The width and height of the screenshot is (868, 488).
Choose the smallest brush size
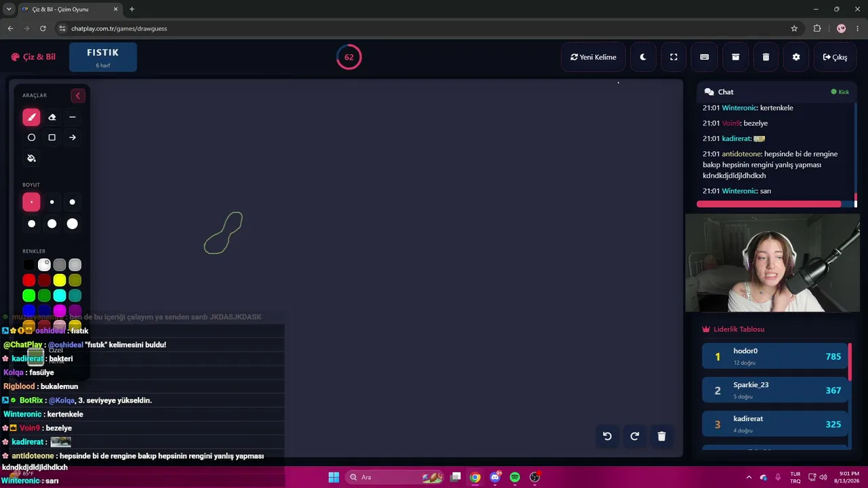(x=31, y=202)
